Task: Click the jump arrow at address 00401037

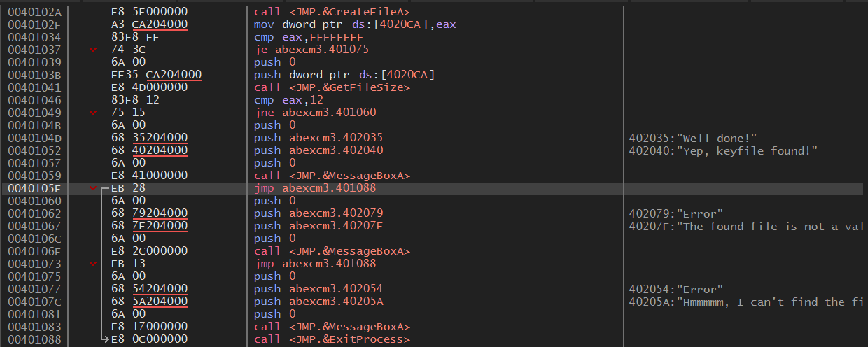Action: pyautogui.click(x=93, y=50)
